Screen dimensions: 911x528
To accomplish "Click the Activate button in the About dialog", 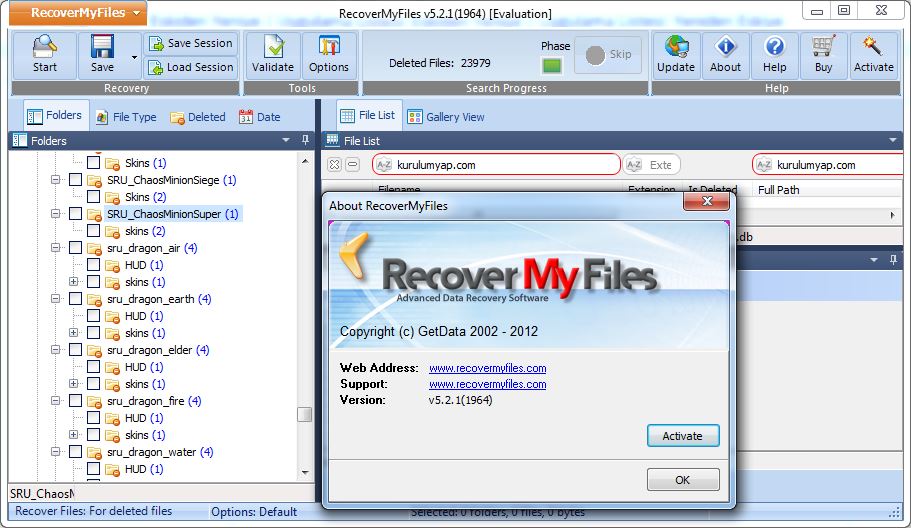I will coord(683,436).
